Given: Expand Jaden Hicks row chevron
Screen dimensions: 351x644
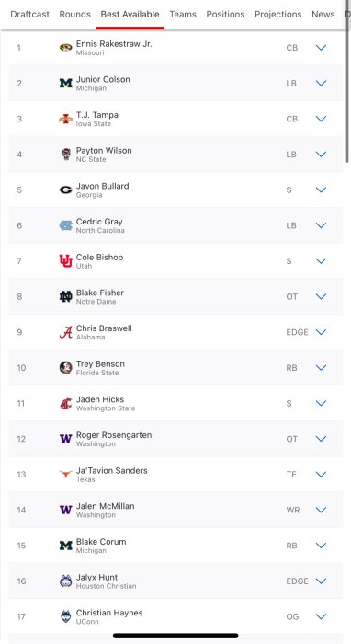Looking at the screenshot, I should (321, 403).
